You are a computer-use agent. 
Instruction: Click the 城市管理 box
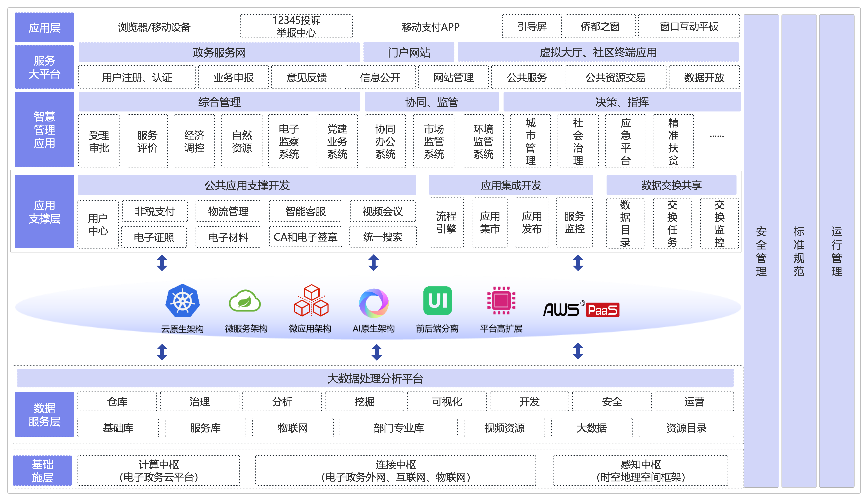pos(530,141)
